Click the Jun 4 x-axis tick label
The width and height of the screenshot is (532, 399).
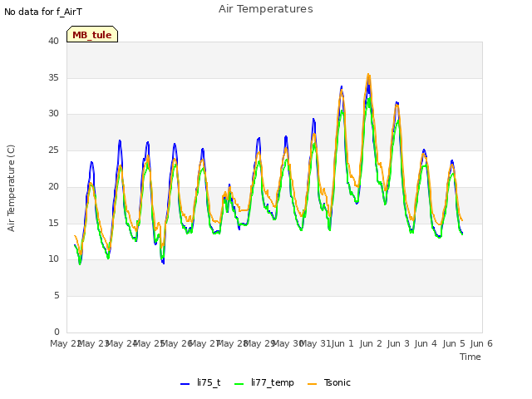pos(426,343)
